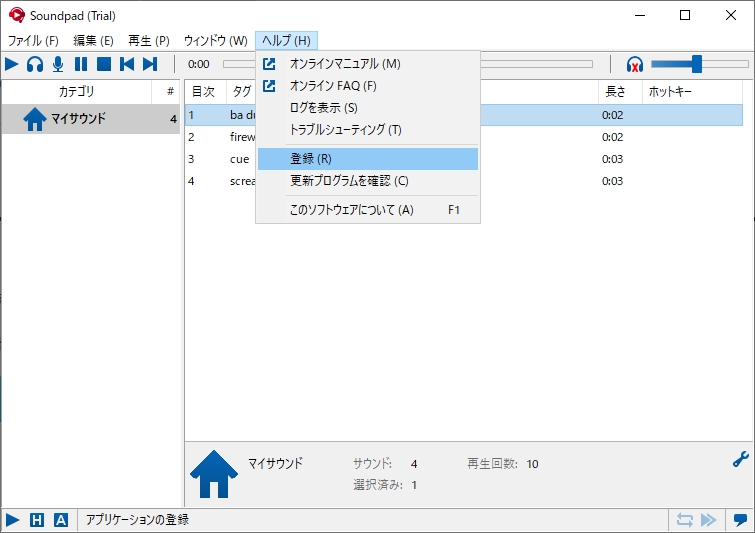Choose 更新プログラムを確認 (C)

[x=368, y=181]
